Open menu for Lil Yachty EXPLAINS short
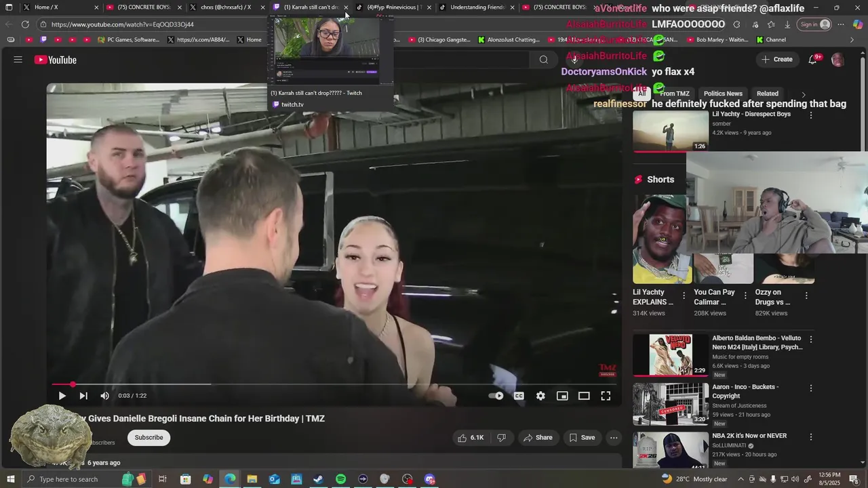868x488 pixels. [684, 296]
